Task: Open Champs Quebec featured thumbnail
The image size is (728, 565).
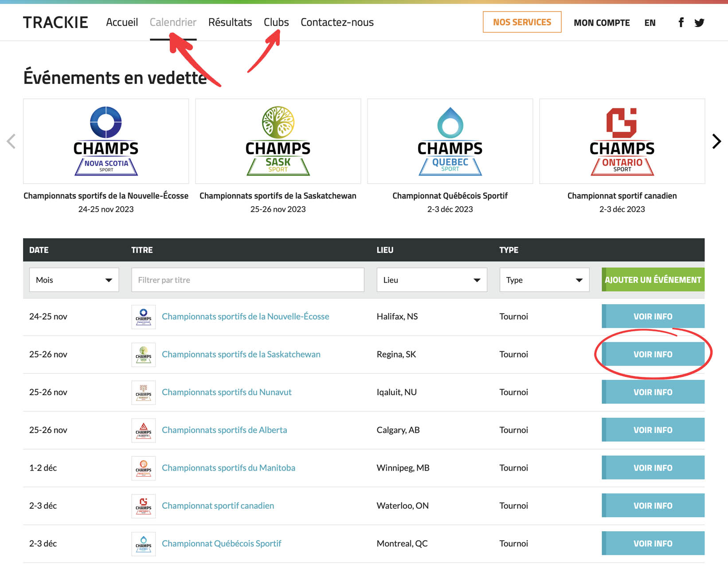Action: coord(450,141)
